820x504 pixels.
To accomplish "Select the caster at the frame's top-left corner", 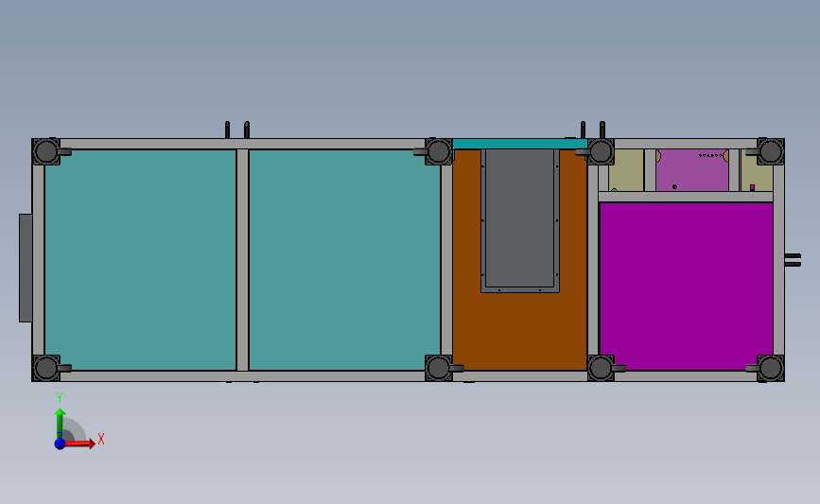I will pos(46,151).
